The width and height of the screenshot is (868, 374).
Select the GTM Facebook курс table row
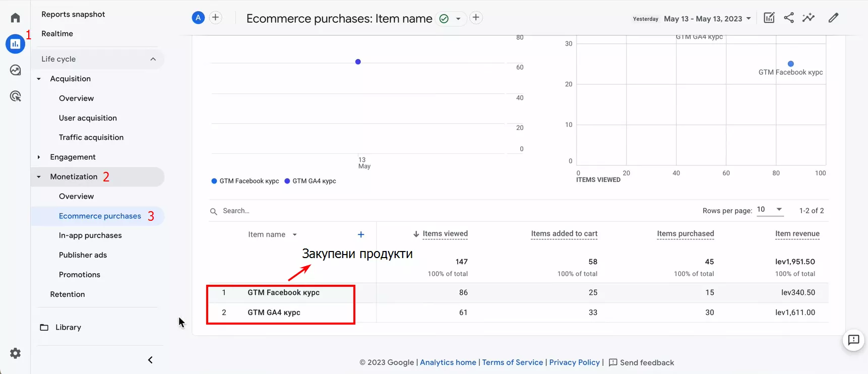coord(518,293)
